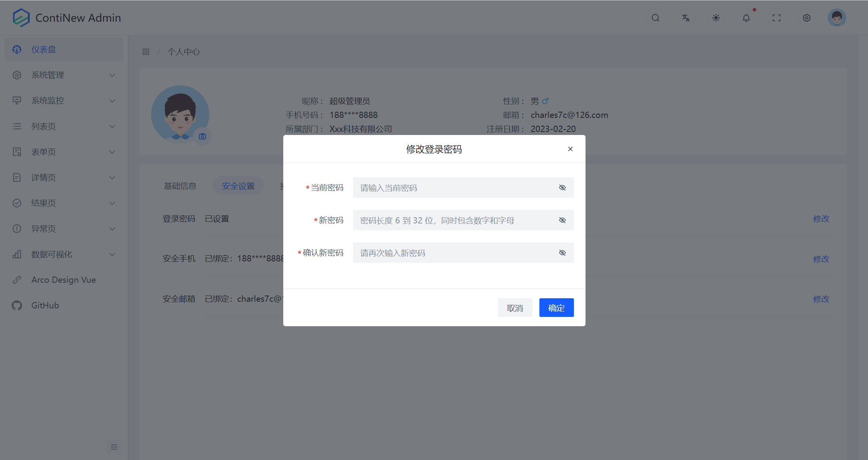The image size is (868, 460).
Task: Focus the 新密码 input field
Action: tap(463, 220)
